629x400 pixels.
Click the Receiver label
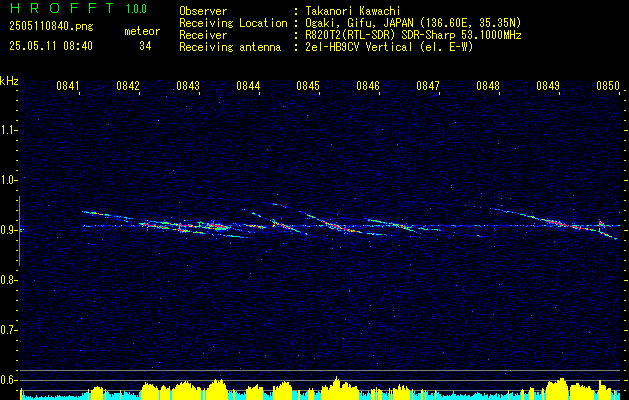coord(203,35)
